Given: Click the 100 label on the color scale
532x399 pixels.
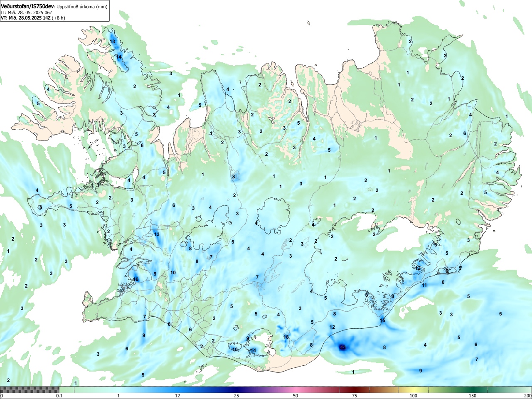Looking at the screenshot, I should tap(413, 396).
